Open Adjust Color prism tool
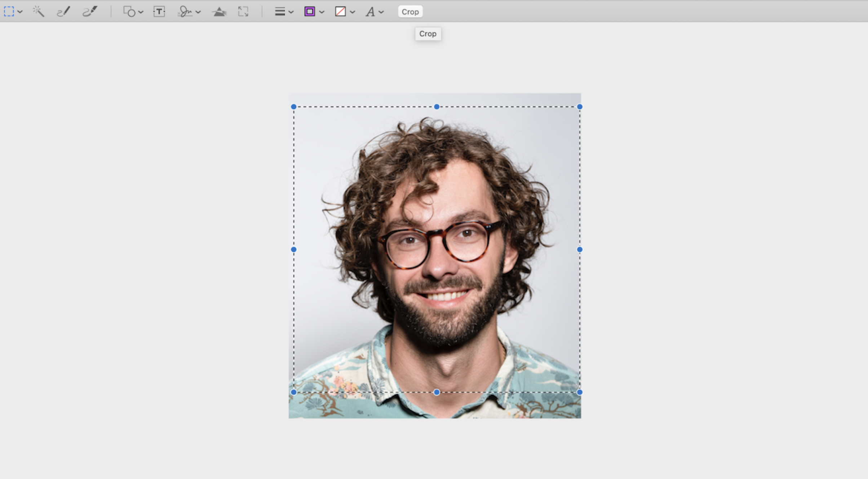Screen dimensions: 868x479 [219, 12]
